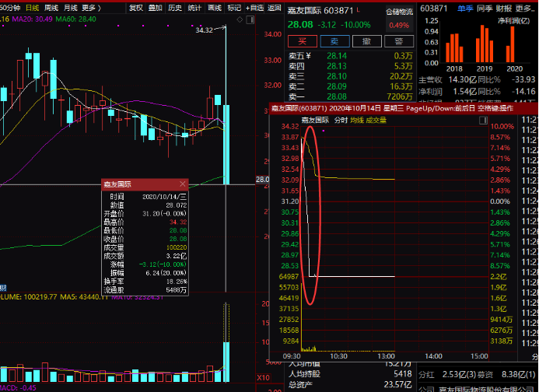Expand 更多 in financial panel header
Screen dimensions: 539x392
(x=527, y=7)
